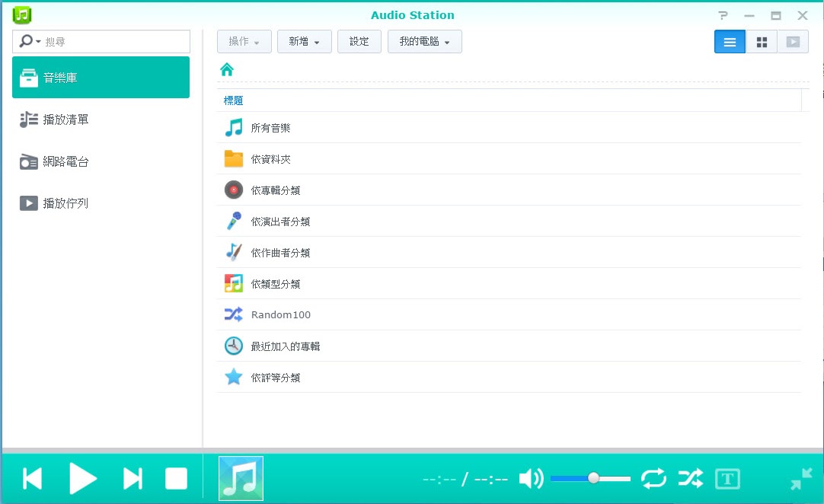Open the 依演出者分類 row text
The image size is (824, 504).
280,222
